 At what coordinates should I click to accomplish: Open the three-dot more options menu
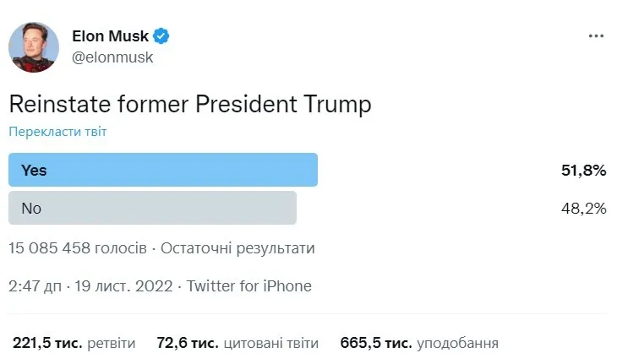point(596,36)
